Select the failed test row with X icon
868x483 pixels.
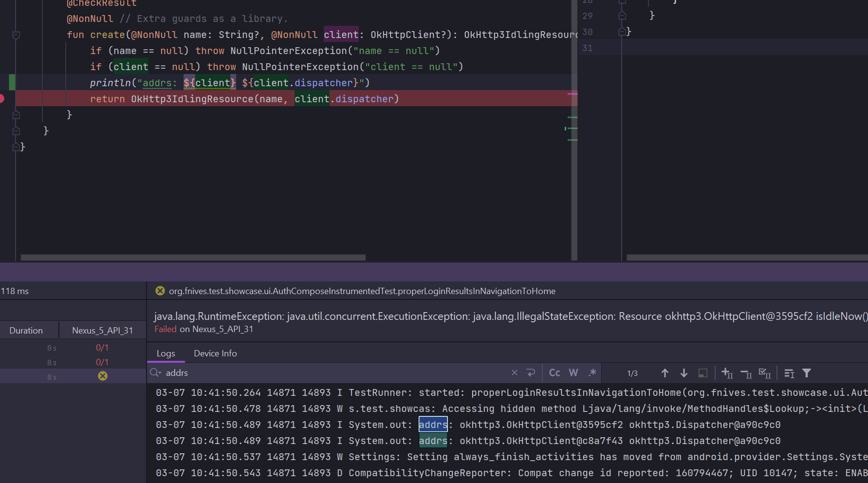[73, 376]
